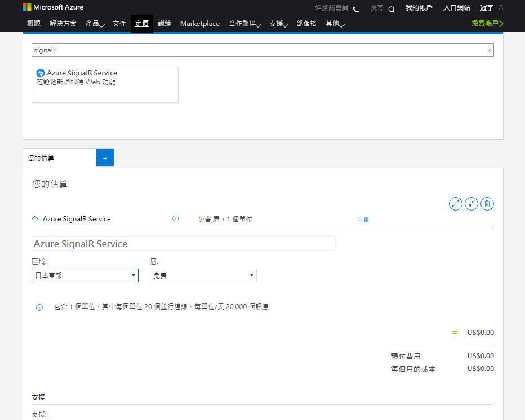Open the 部落格 nav item
The height and width of the screenshot is (420, 525).
pos(306,24)
